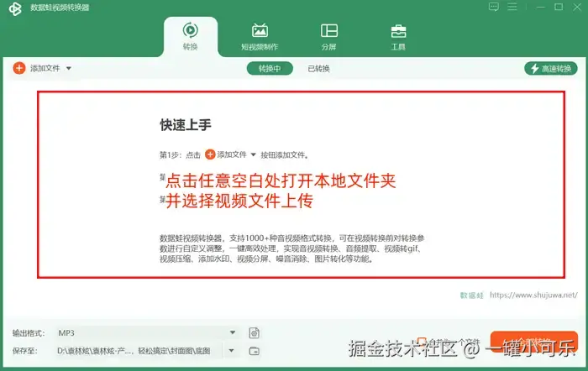The width and height of the screenshot is (588, 371).
Task: Enable 高速转换 high-speed conversion
Action: [550, 69]
